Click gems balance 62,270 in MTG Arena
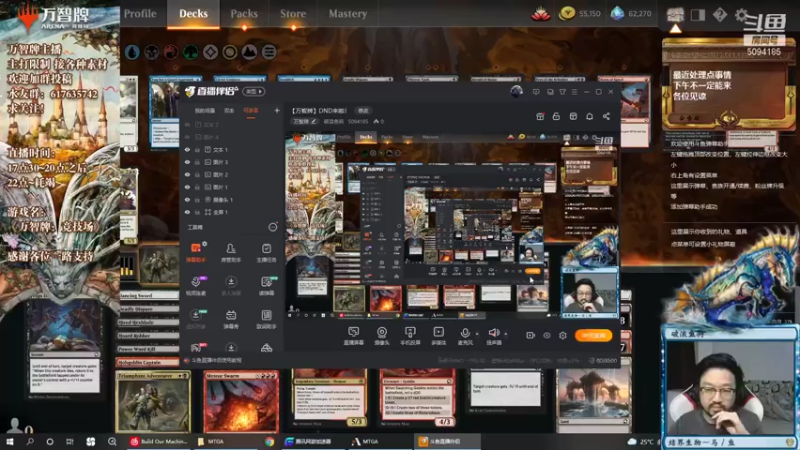 632,14
